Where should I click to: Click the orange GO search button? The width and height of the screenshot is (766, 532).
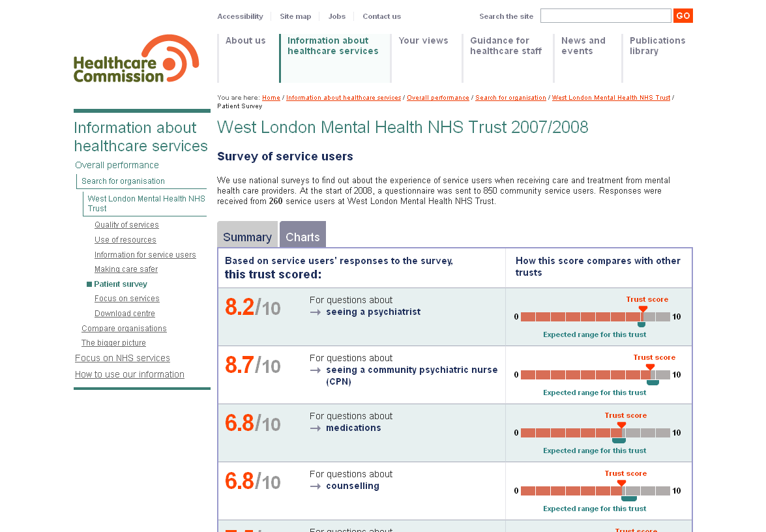683,16
